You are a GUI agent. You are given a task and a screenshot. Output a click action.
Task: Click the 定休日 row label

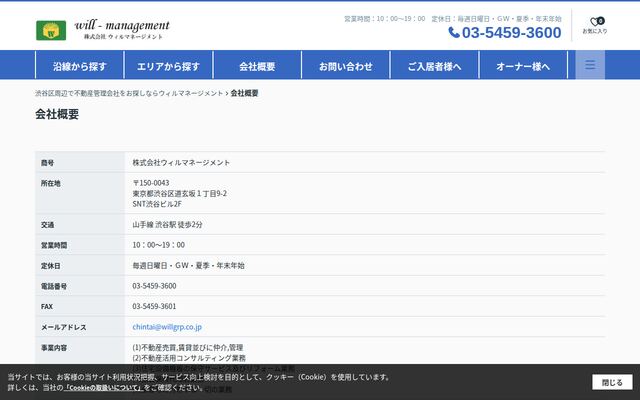pyautogui.click(x=51, y=266)
